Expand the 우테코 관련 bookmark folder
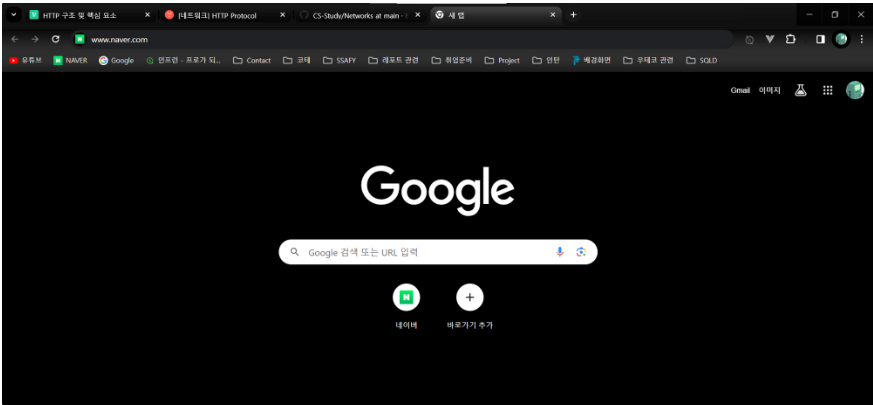873x405 pixels. (649, 61)
